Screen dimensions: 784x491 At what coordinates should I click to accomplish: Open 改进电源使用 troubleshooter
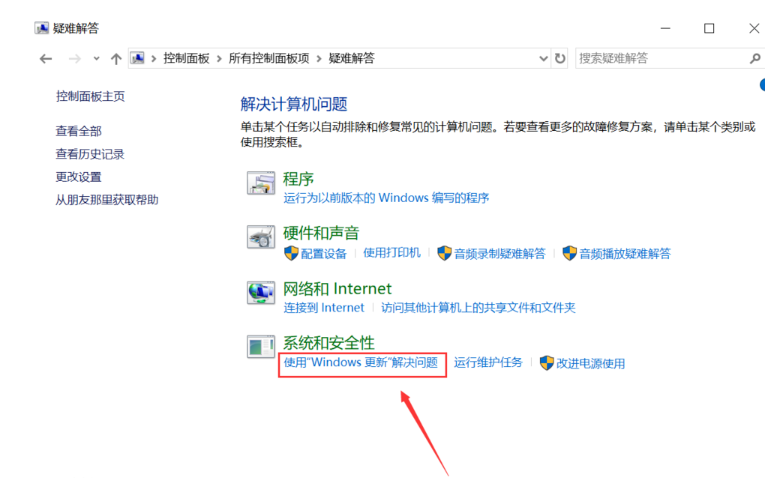[590, 364]
